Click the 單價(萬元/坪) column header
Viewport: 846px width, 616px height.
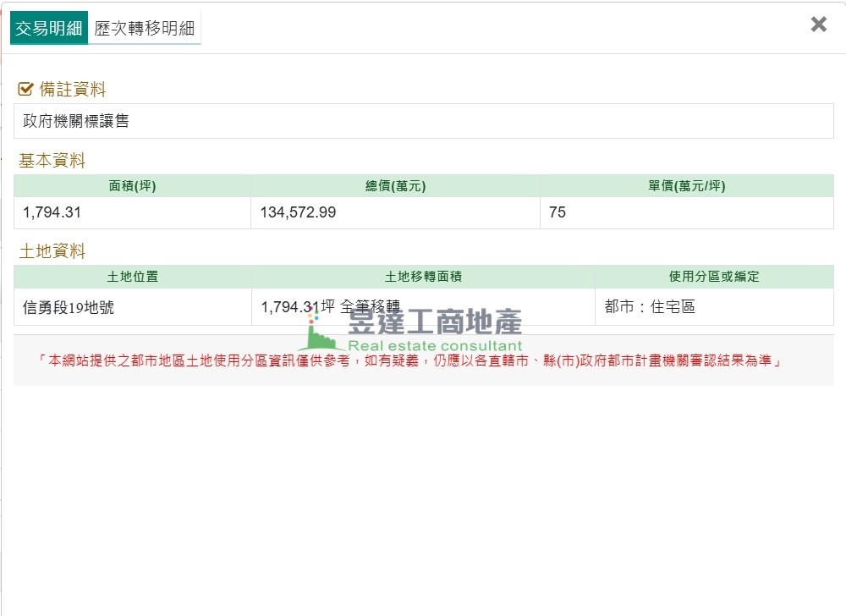coord(686,186)
